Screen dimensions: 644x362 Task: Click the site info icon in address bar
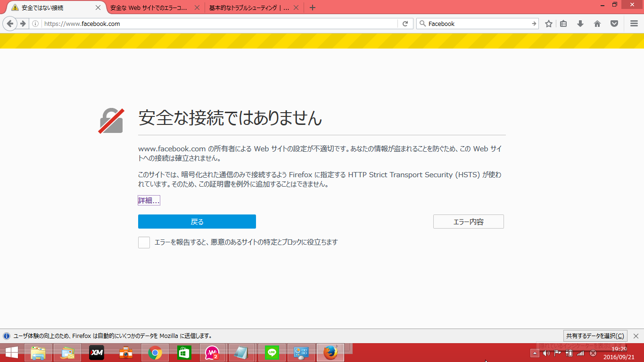[35, 24]
